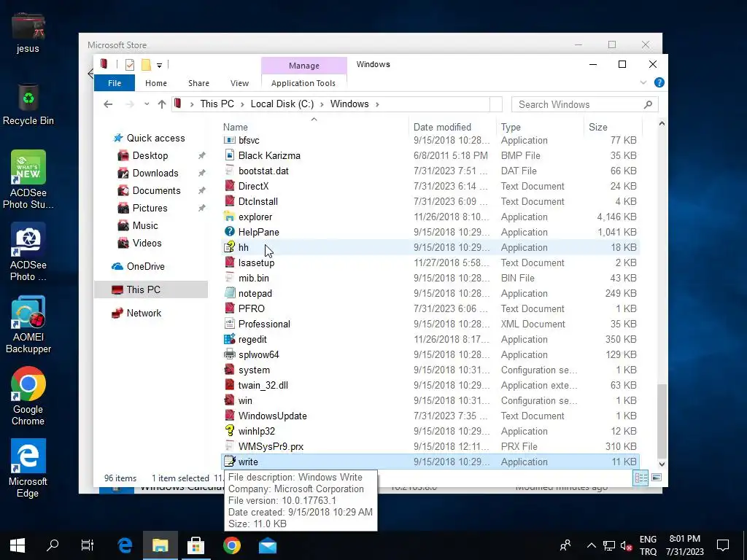Screen dimensions: 747x560
Task: Click the write application icon
Action: pos(230,462)
